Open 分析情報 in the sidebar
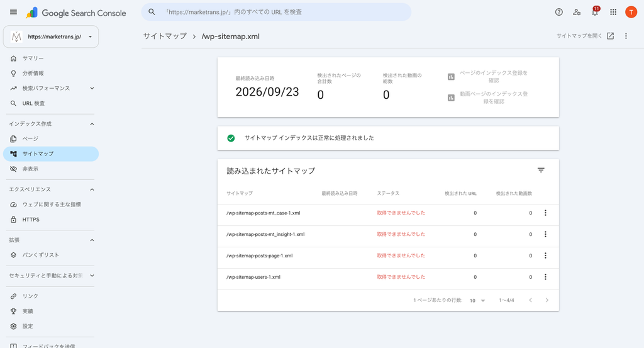This screenshot has width=644, height=348. tap(51, 73)
